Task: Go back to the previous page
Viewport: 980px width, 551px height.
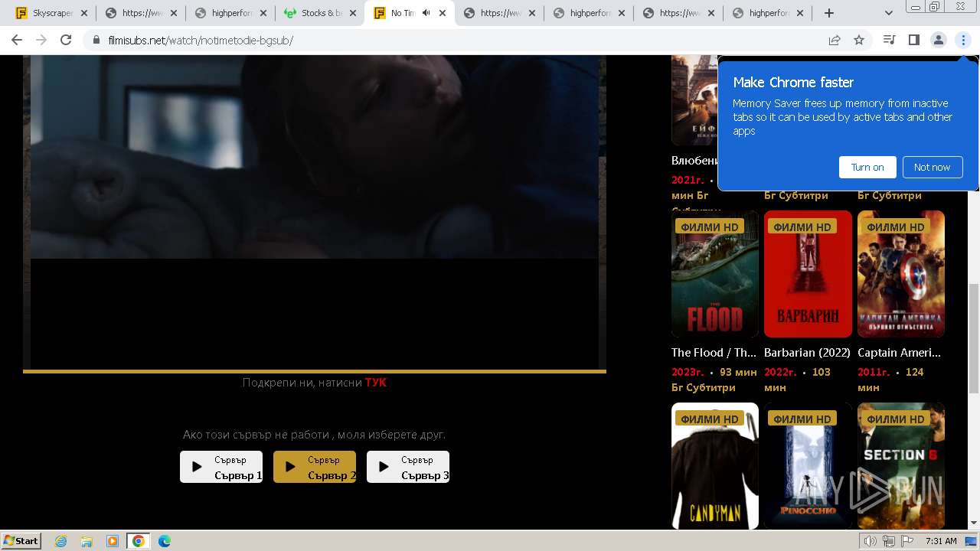Action: click(16, 40)
